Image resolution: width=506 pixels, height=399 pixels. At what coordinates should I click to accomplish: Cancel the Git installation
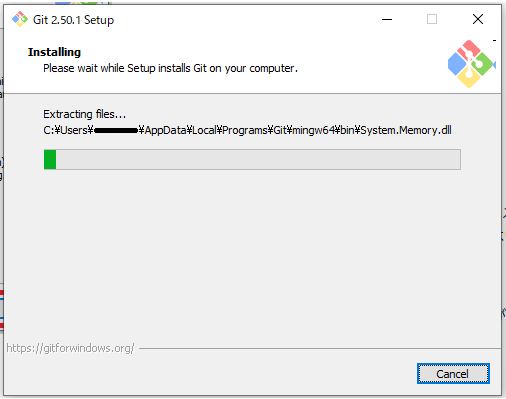[x=453, y=374]
